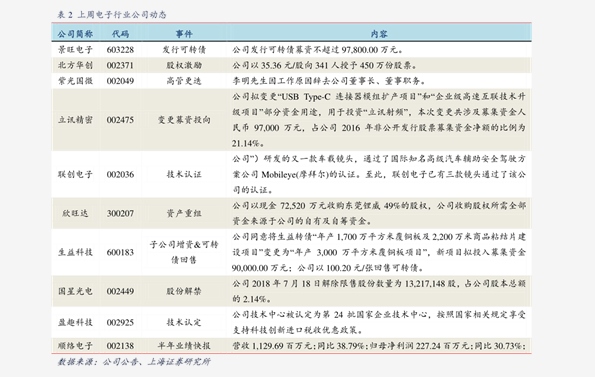Click the 立讯精密 company cell
This screenshot has width=595, height=377.
click(x=75, y=120)
